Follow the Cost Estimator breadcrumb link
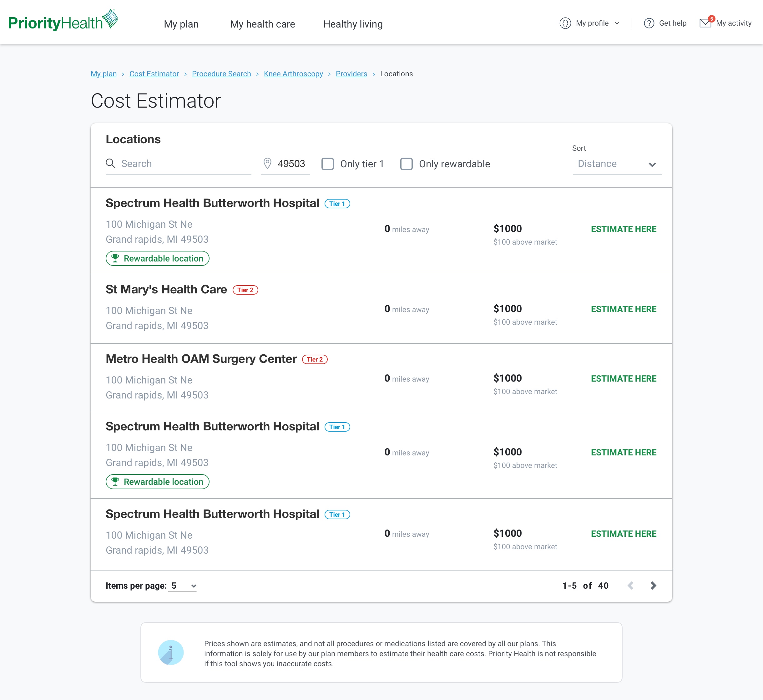The image size is (763, 700). tap(154, 74)
